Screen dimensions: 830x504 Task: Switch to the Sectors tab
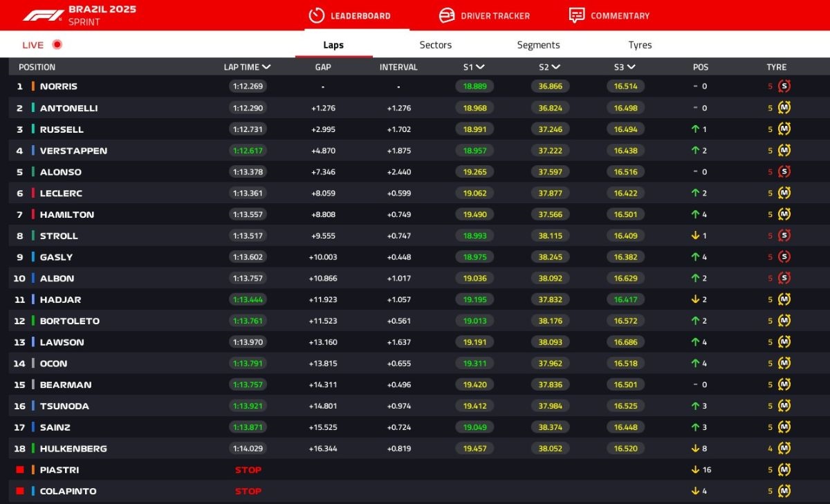(435, 45)
